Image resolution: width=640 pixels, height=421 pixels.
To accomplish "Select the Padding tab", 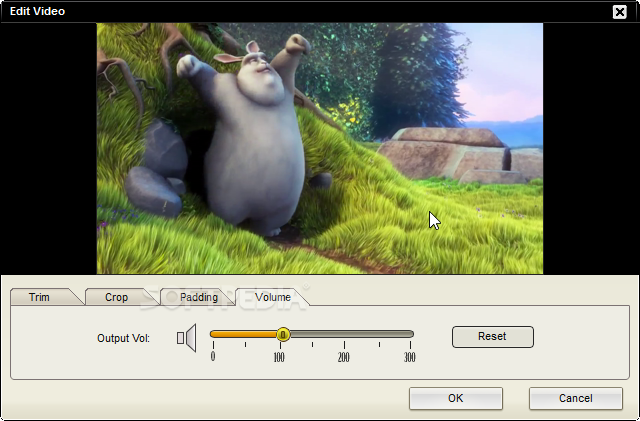I will pyautogui.click(x=199, y=297).
